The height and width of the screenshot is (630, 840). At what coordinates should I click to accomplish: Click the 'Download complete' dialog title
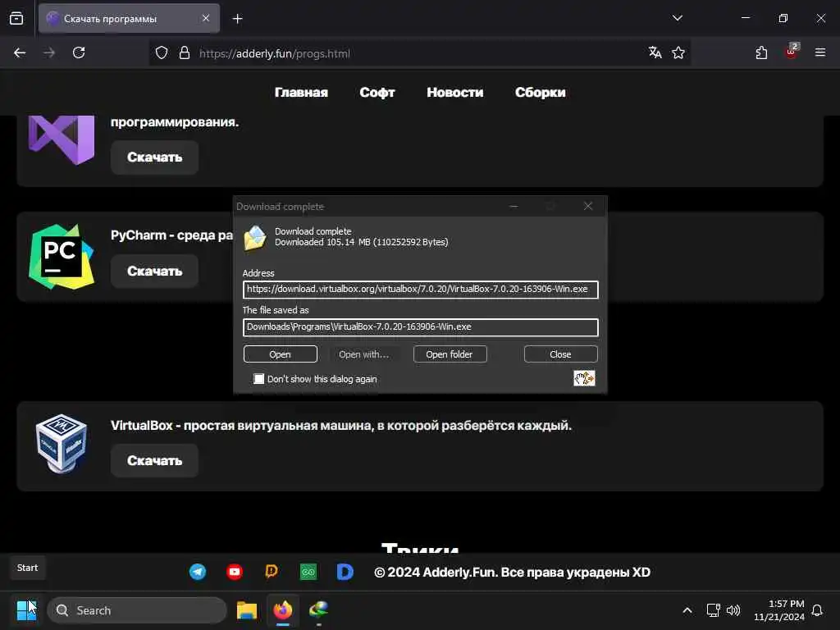281,207
